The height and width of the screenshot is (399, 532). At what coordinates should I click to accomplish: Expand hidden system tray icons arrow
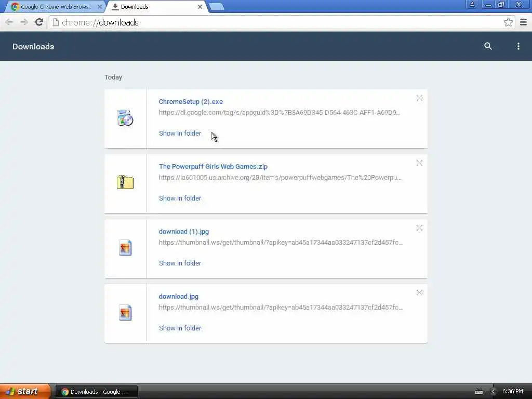click(494, 392)
